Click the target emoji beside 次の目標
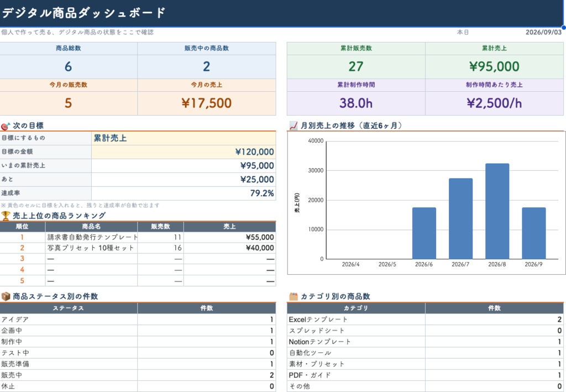The width and height of the screenshot is (566, 392). click(x=6, y=126)
